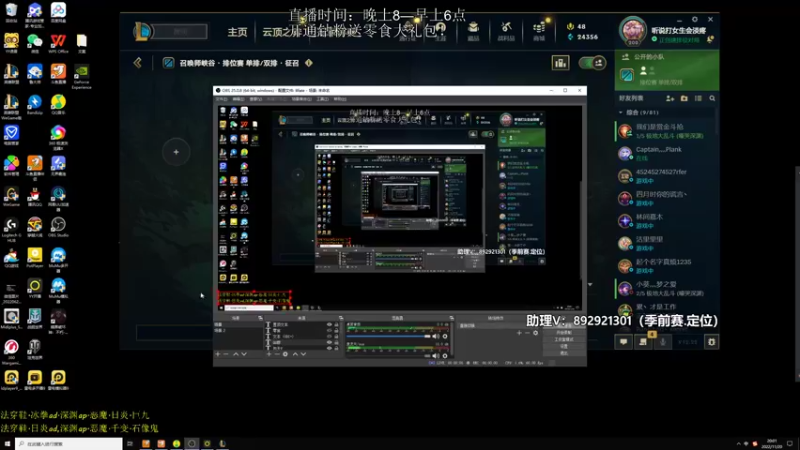Open chat bubble icon at bottom
The width and height of the screenshot is (800, 450).
tap(623, 342)
